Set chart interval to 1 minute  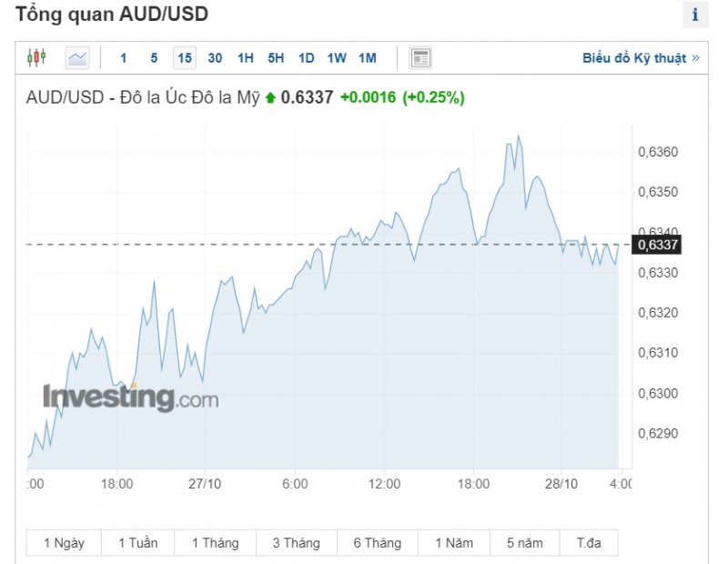124,58
